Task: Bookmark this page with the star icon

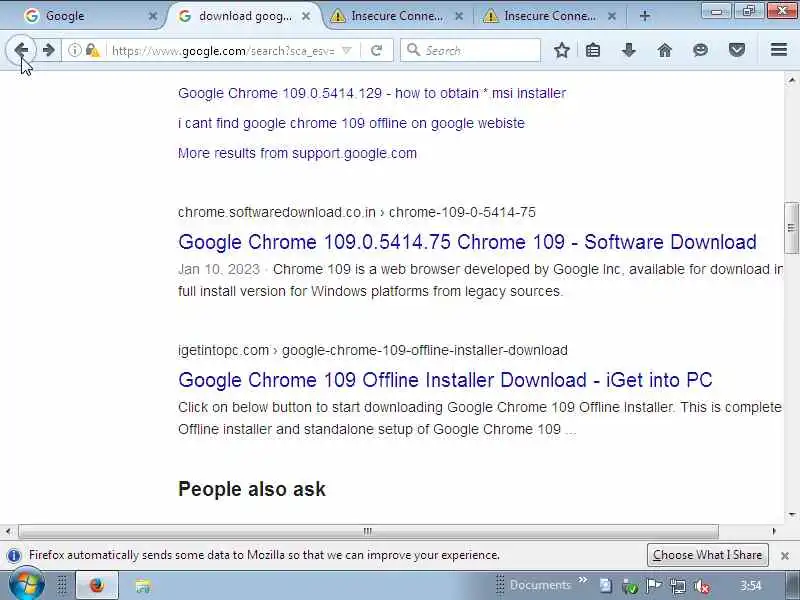Action: point(562,50)
